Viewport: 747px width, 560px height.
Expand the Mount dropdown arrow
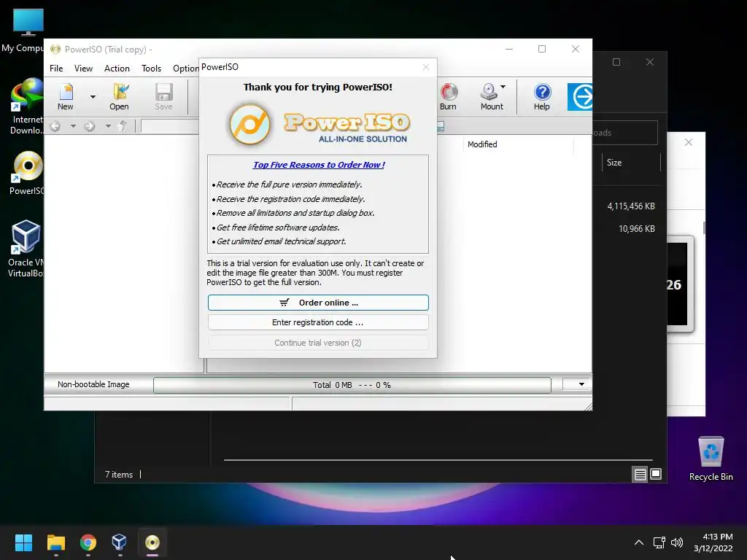503,87
